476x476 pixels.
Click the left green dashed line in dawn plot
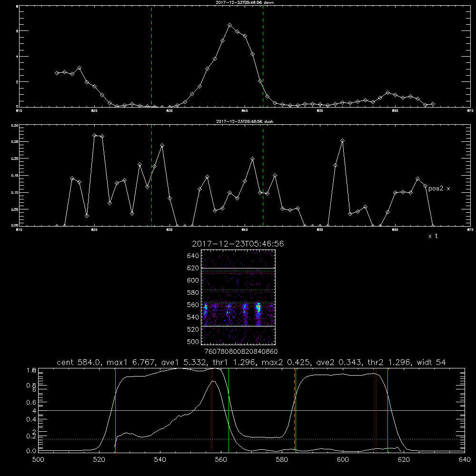click(151, 56)
